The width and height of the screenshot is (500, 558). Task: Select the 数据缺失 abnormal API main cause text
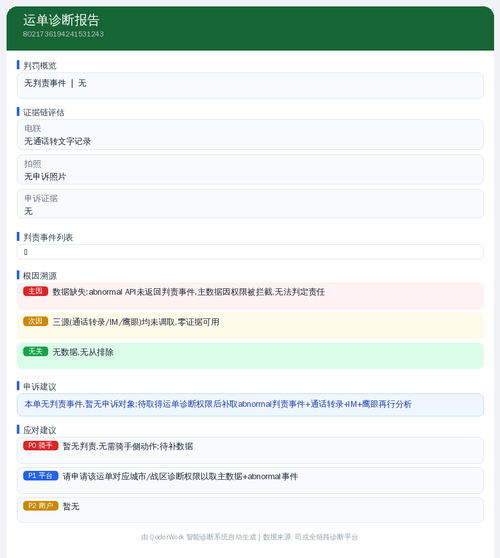click(x=189, y=292)
